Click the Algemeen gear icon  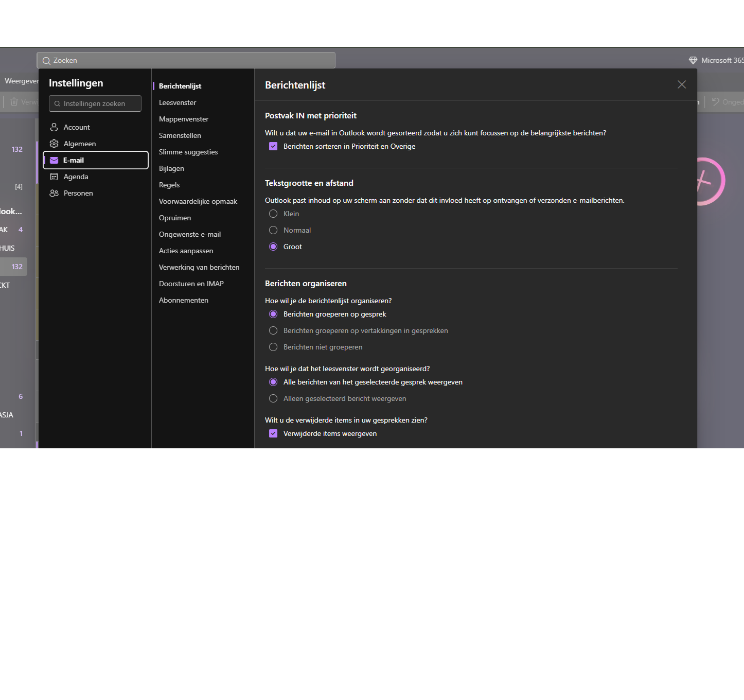pyautogui.click(x=54, y=144)
